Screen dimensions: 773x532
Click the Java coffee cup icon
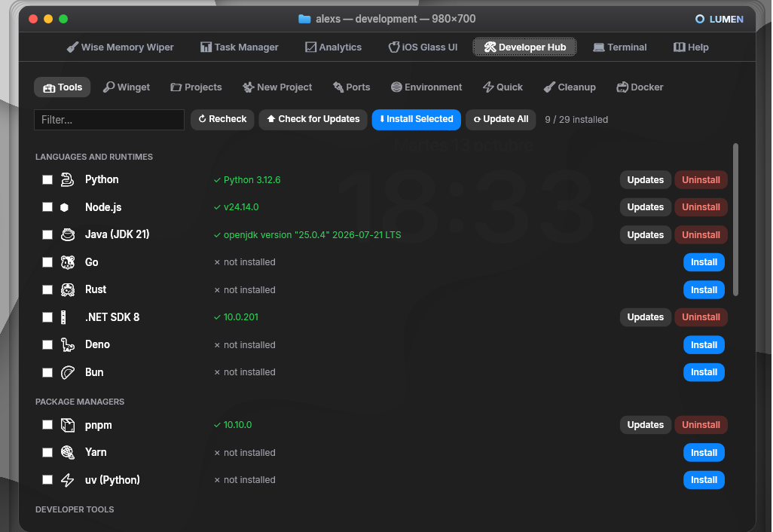(x=68, y=234)
